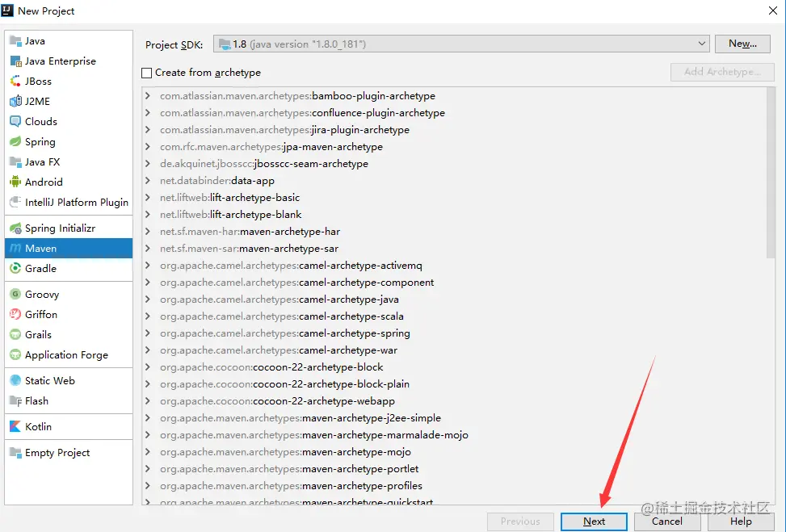Image resolution: width=786 pixels, height=532 pixels.
Task: Select the Spring Initializr icon
Action: [x=15, y=228]
